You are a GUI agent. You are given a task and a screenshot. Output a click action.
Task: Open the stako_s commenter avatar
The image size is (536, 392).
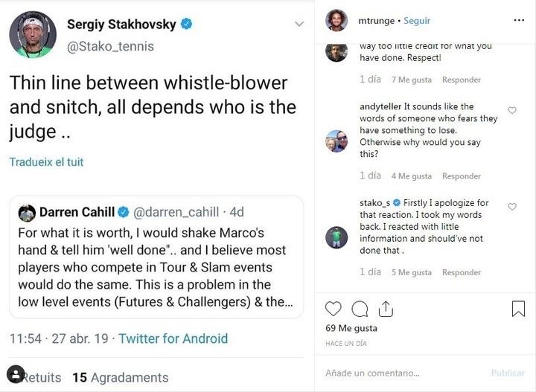[336, 237]
